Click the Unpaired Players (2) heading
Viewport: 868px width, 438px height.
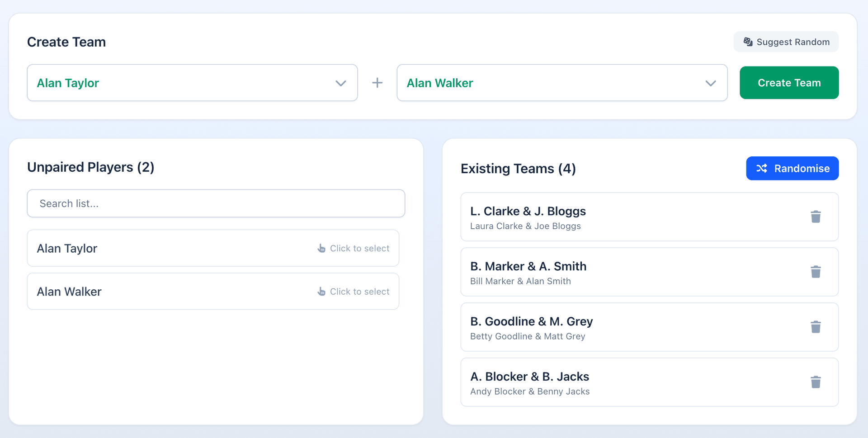pos(91,167)
